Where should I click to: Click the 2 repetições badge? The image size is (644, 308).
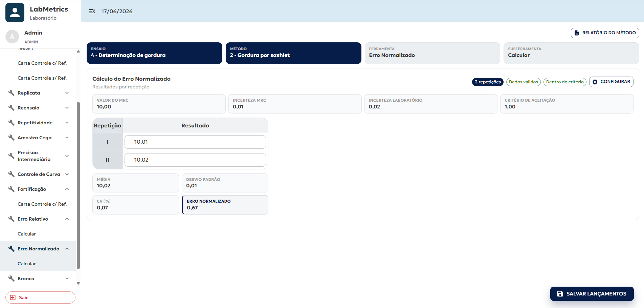tap(488, 82)
